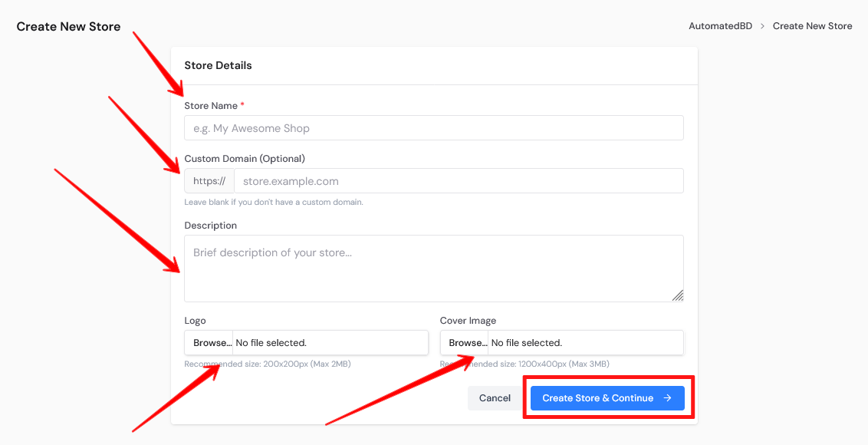Click the Store Details card header
Screen dimensions: 868x445
tap(219, 66)
